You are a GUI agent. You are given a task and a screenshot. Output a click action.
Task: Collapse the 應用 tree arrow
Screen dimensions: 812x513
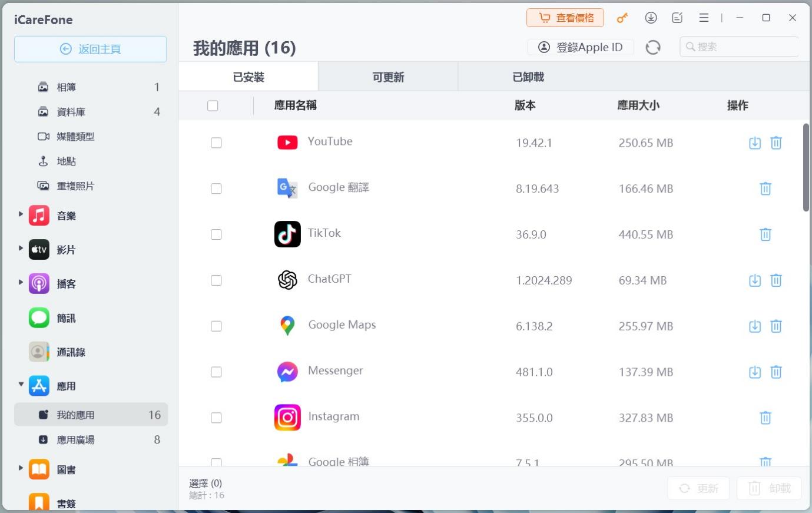click(21, 385)
